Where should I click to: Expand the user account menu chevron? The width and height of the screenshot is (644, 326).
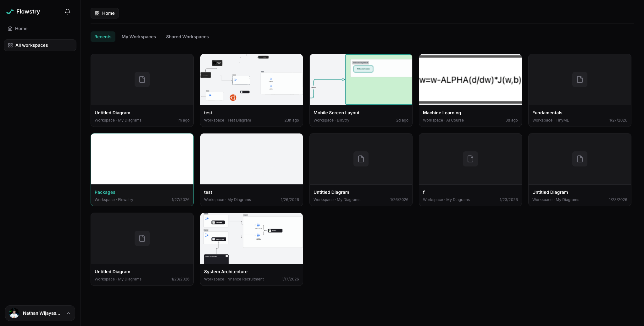[69, 313]
